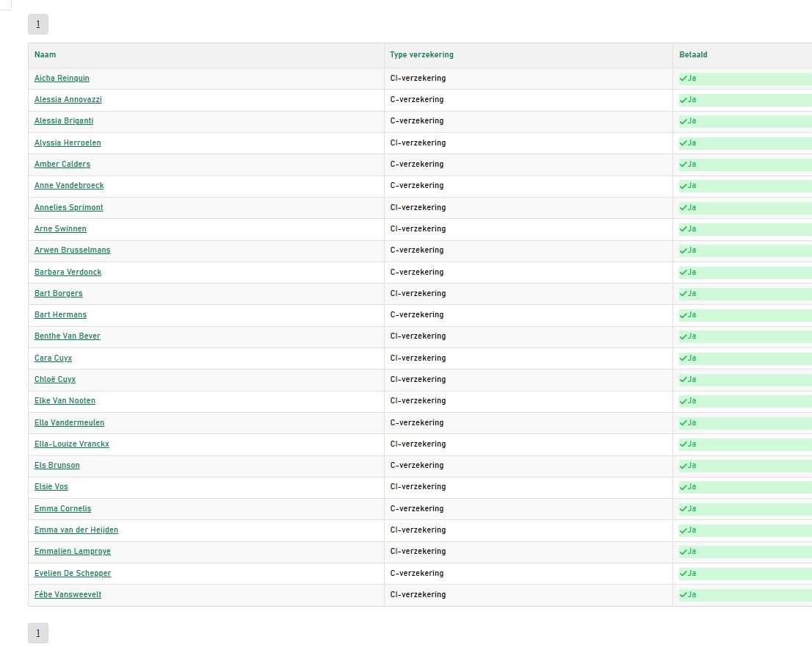Click the Ja checkmark for Arne Swinnen
The image size is (812, 653).
684,228
